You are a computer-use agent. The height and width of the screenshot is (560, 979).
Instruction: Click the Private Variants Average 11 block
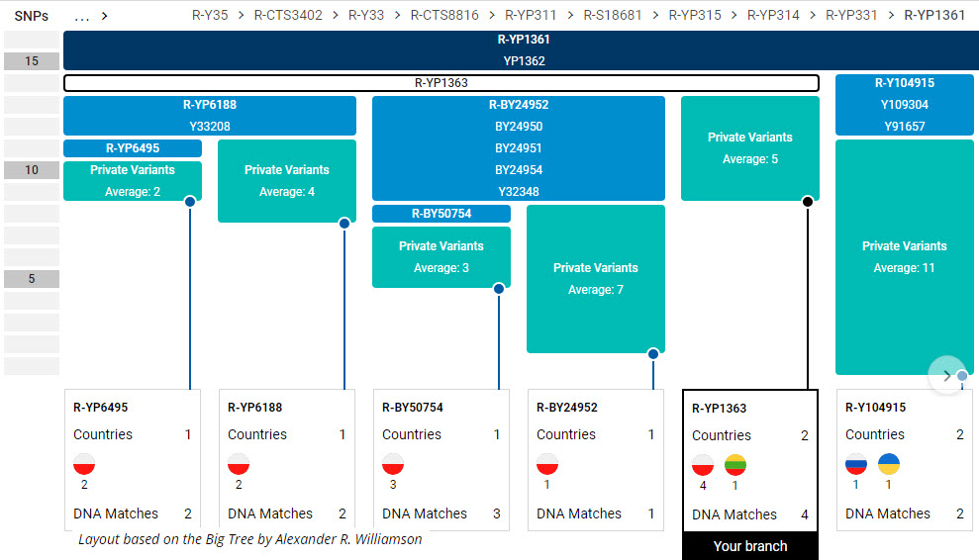pyautogui.click(x=904, y=256)
